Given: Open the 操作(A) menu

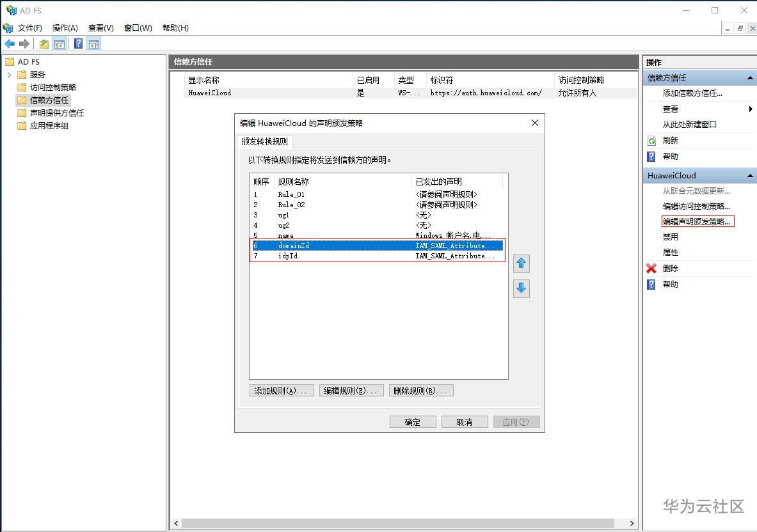Looking at the screenshot, I should tap(65, 28).
